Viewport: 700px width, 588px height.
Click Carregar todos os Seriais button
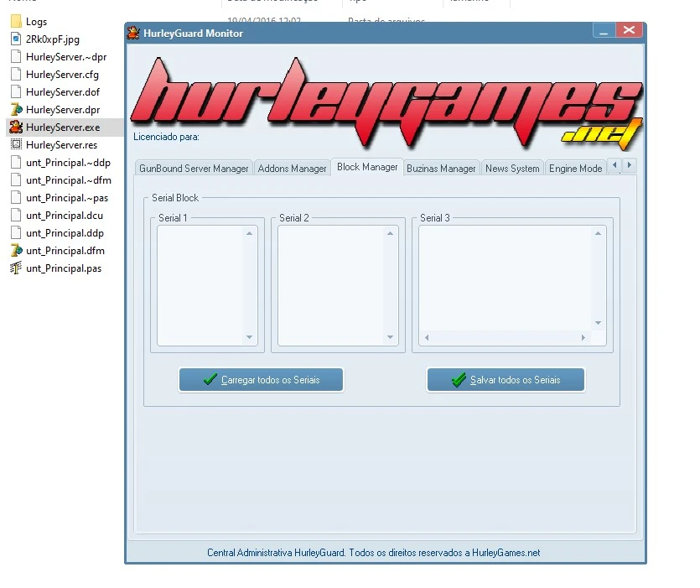pyautogui.click(x=262, y=380)
